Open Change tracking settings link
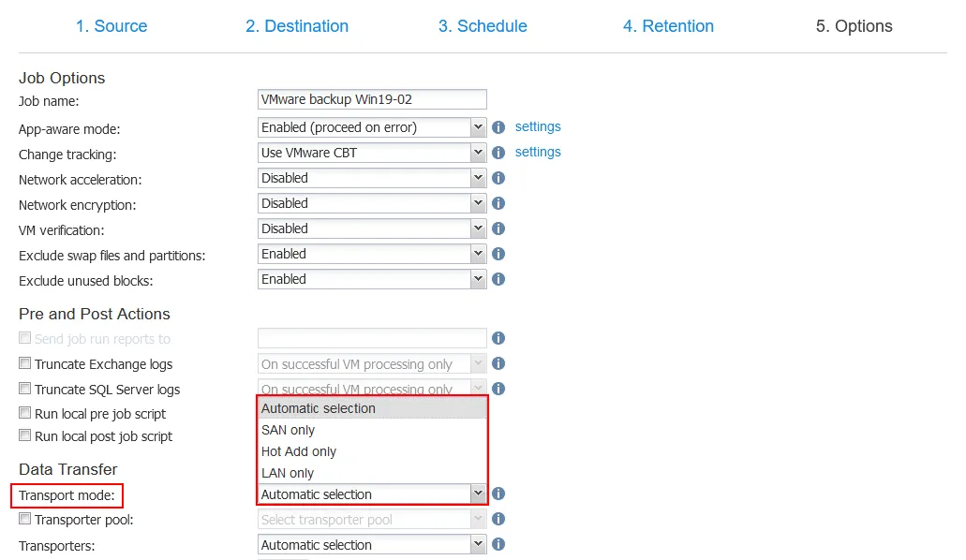Viewport: 966px width, 560px height. [x=538, y=152]
